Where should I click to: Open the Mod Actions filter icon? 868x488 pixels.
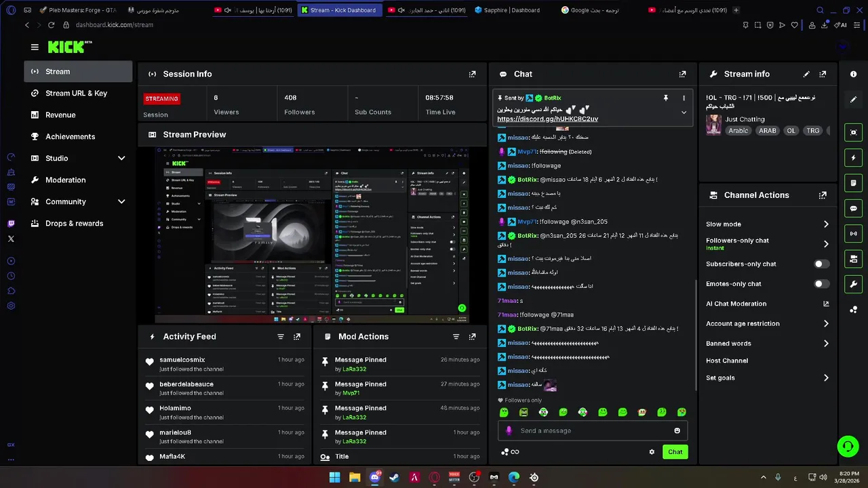click(456, 336)
